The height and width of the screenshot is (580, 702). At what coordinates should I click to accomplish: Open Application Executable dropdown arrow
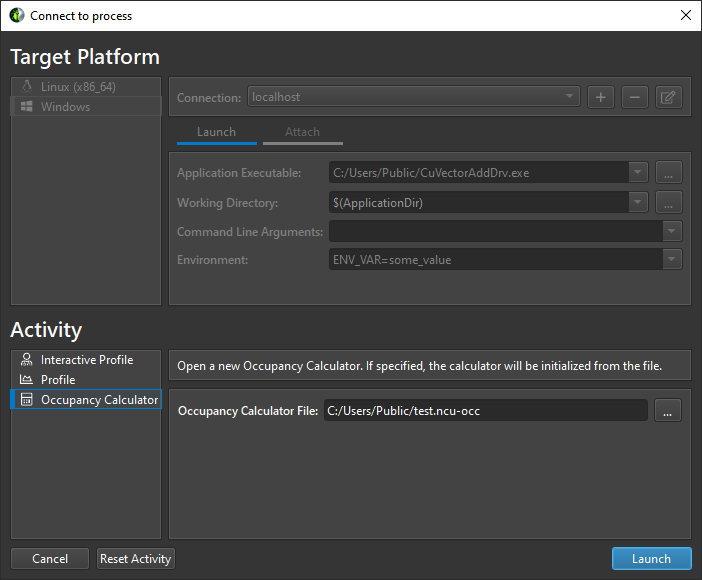638,173
